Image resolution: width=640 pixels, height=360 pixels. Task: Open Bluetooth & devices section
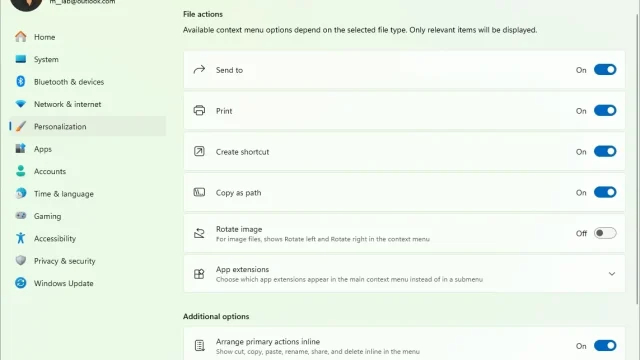(88, 82)
